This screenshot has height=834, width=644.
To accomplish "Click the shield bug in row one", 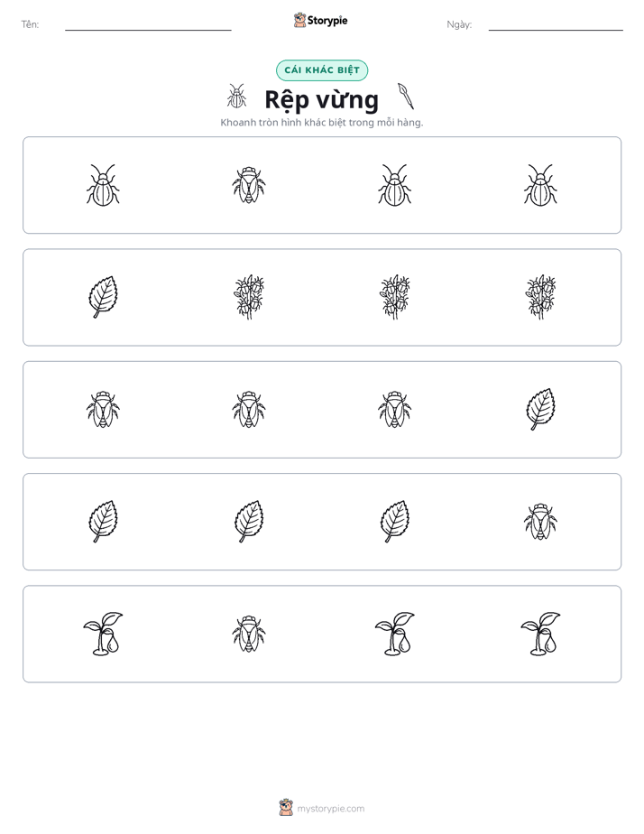I will (249, 185).
